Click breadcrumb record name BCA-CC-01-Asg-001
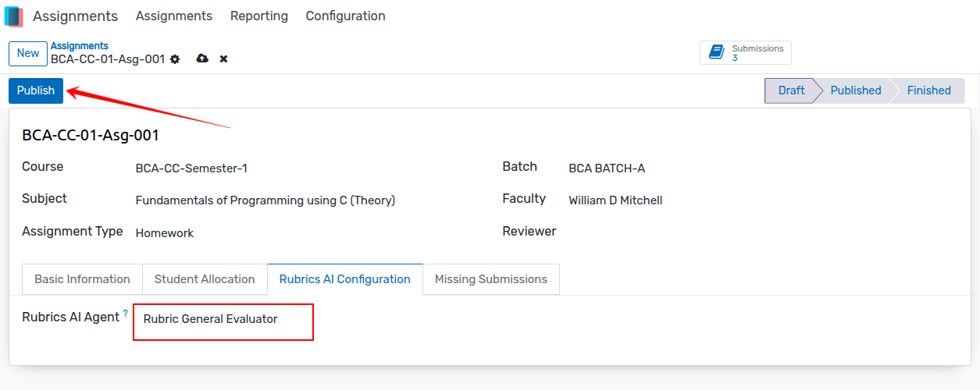 pos(108,59)
